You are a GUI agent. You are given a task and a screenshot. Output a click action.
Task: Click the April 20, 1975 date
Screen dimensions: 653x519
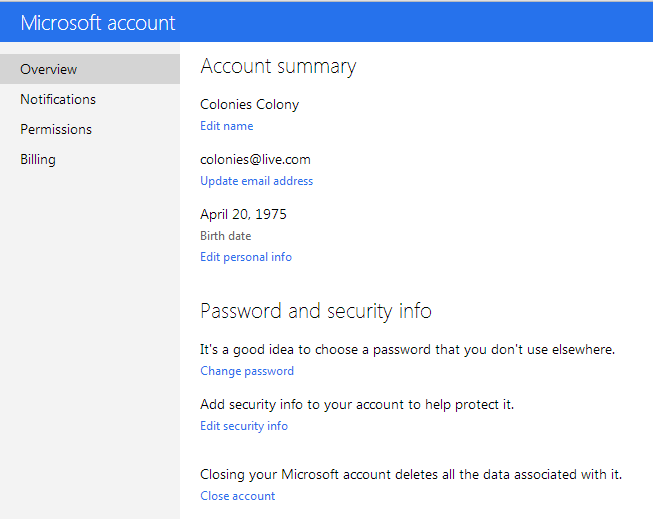(244, 214)
